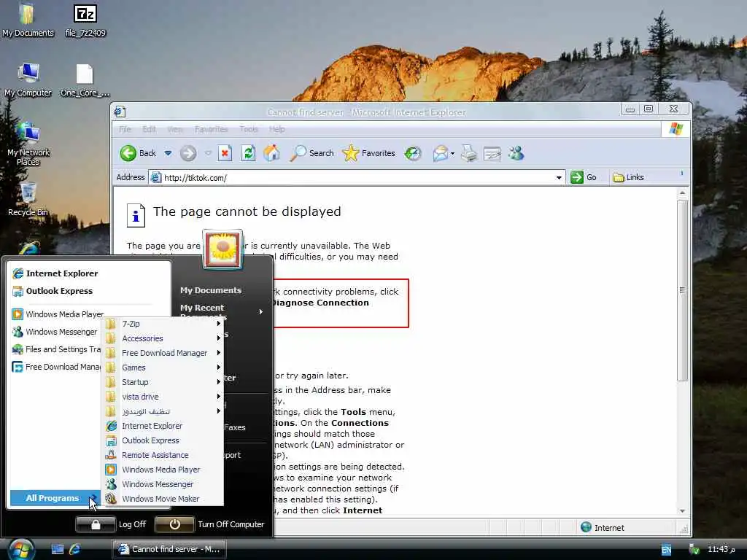Screen dimensions: 747x560
Task: Click the Cannot find server taskbar button
Action: click(x=169, y=549)
